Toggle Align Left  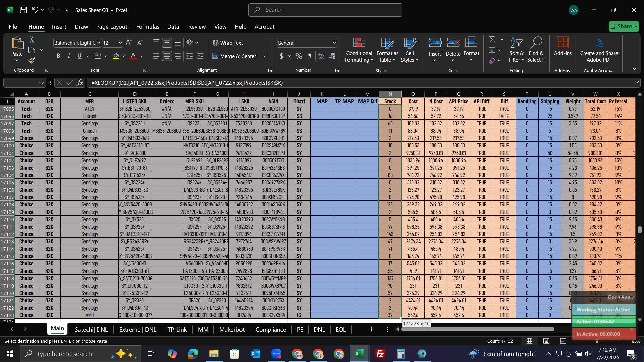point(156,56)
